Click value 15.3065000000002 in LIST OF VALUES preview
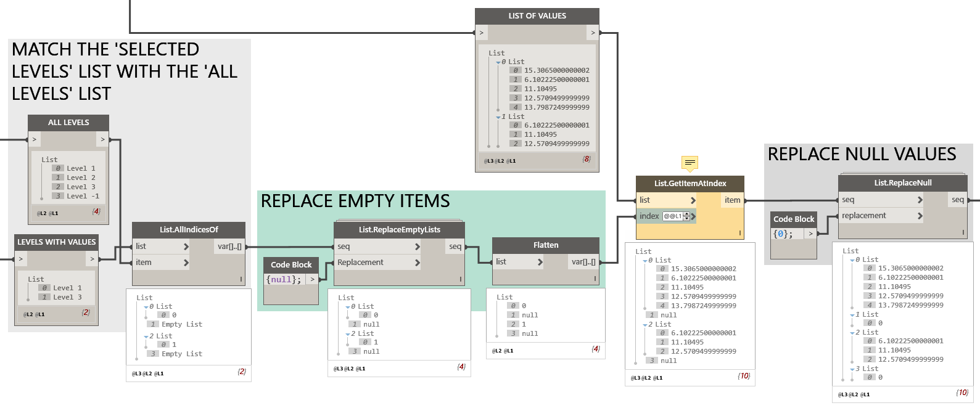This screenshot has height=408, width=980. 556,70
